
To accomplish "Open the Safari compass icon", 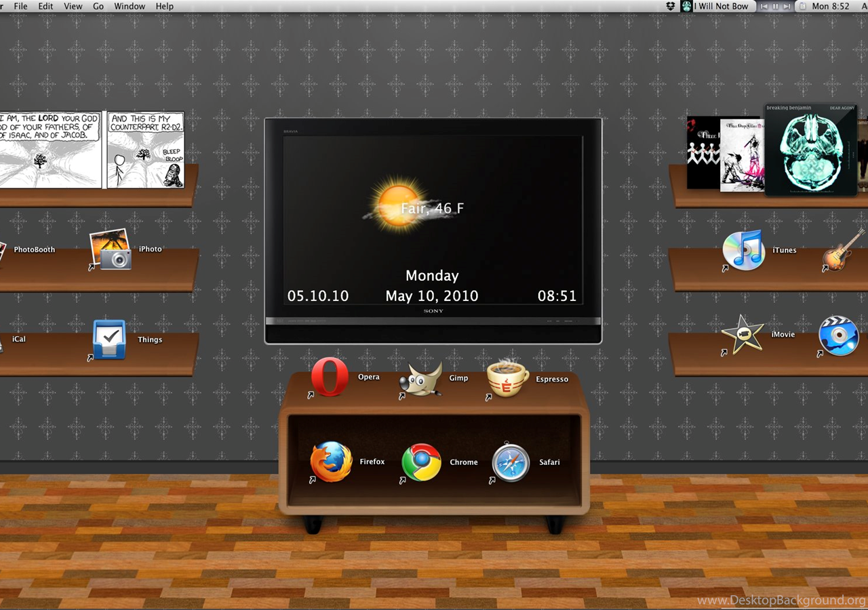I will [511, 462].
